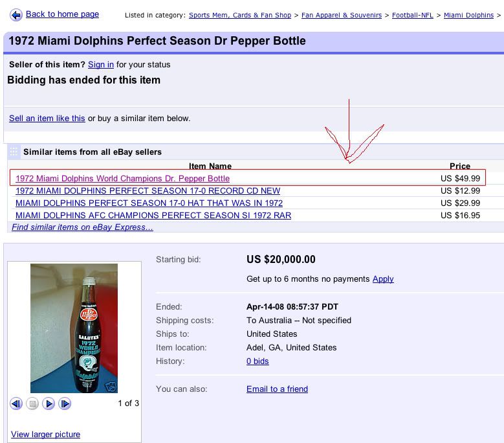Click the US $20,000.00 starting bid

(281, 259)
